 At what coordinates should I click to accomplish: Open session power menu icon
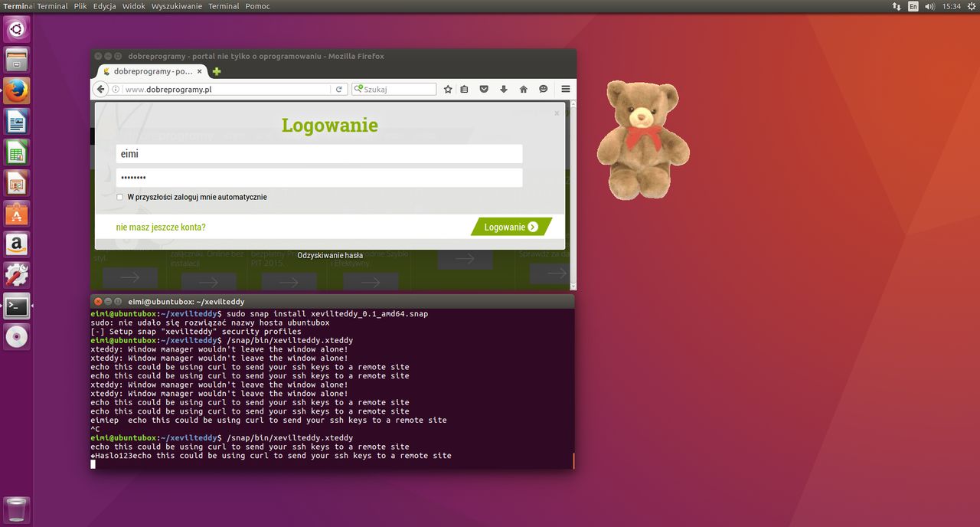[x=971, y=6]
